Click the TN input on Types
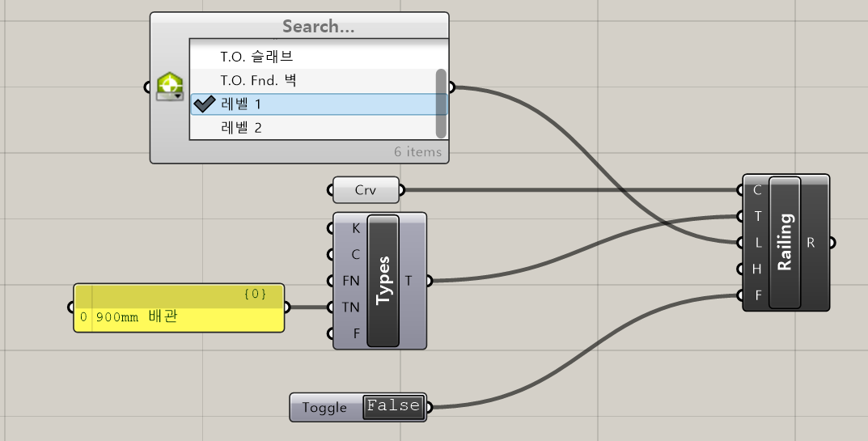868x441 pixels. point(351,307)
